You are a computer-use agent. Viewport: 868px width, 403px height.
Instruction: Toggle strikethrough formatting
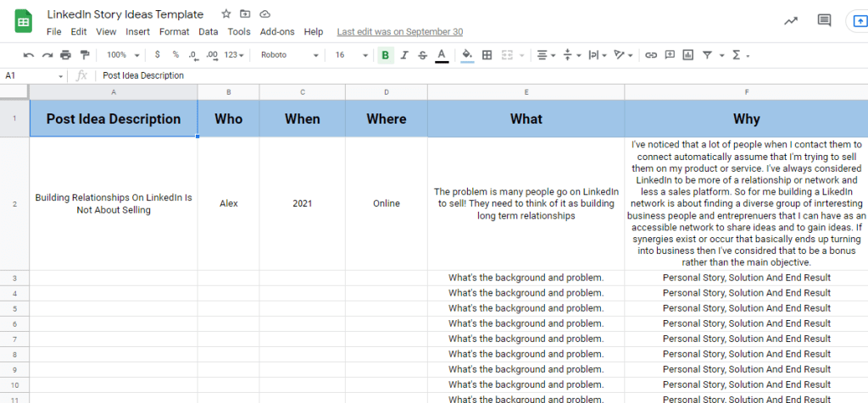(x=423, y=55)
